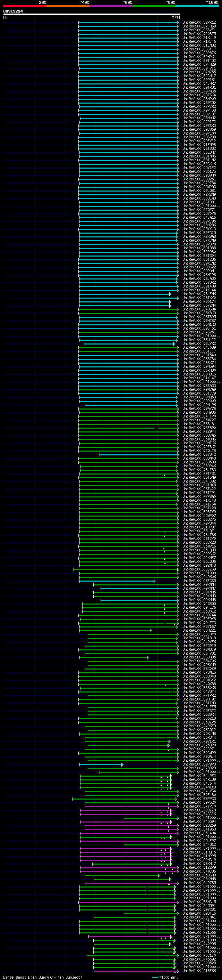Click the cyan ~100% identity color segment
Viewport: 222px width, 980px height.
point(197,6)
